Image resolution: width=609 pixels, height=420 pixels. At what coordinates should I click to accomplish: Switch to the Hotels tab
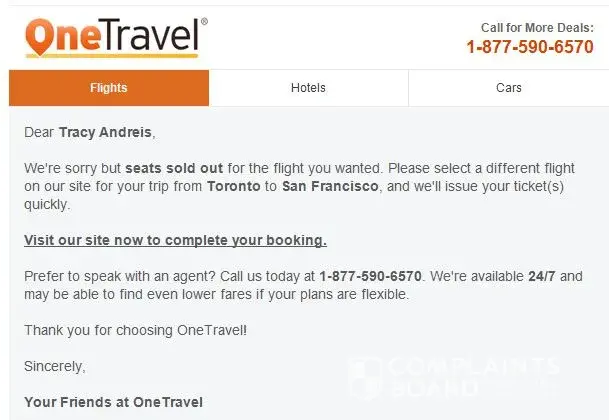[x=308, y=88]
